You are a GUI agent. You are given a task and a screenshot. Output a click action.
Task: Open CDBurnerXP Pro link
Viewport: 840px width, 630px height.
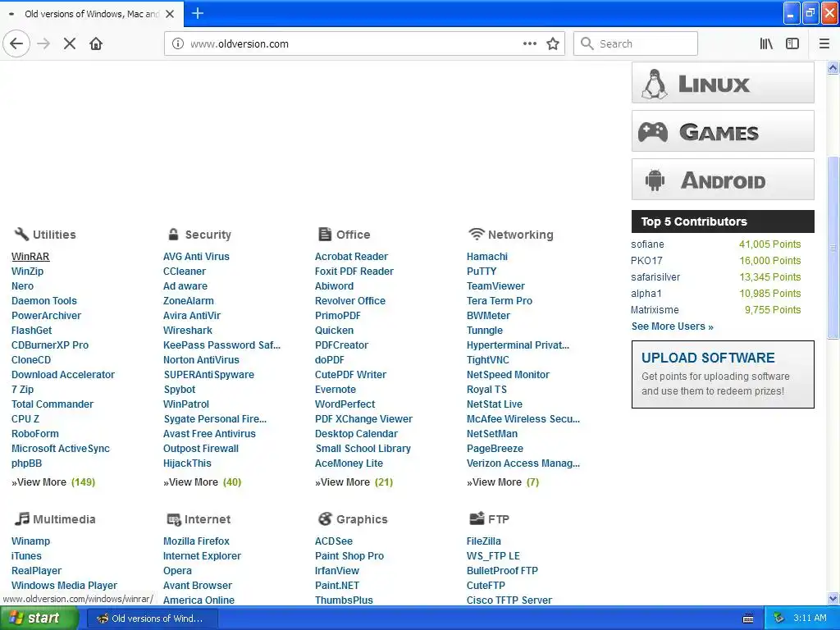point(50,345)
